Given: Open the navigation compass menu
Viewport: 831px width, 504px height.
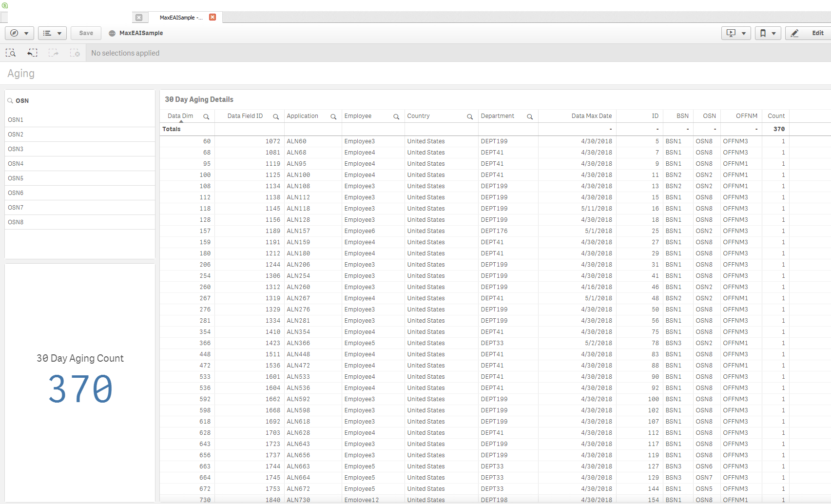Looking at the screenshot, I should (x=19, y=33).
